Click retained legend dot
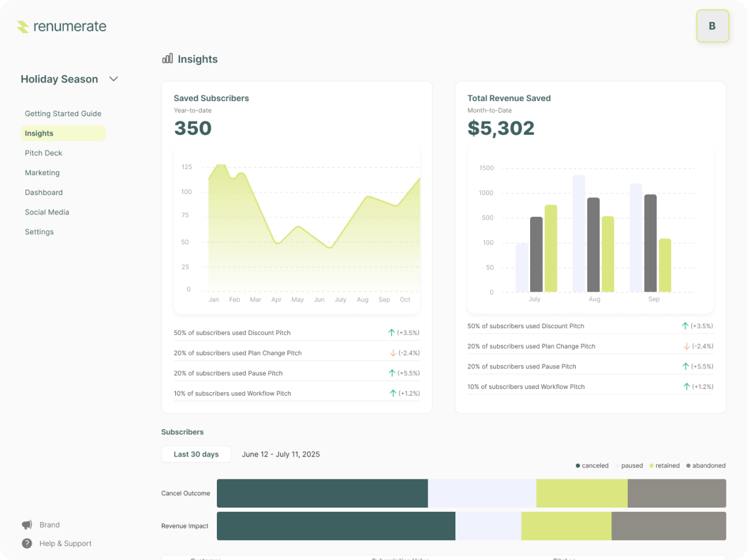The width and height of the screenshot is (747, 560). (x=651, y=465)
